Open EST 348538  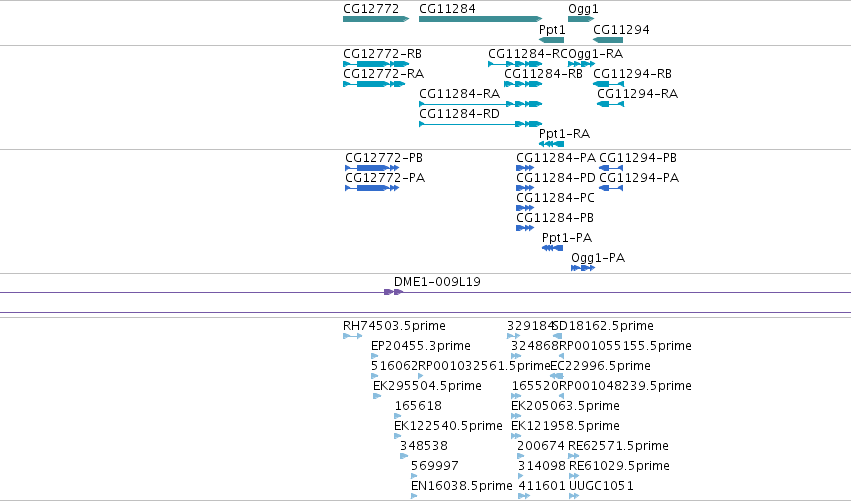pos(424,447)
